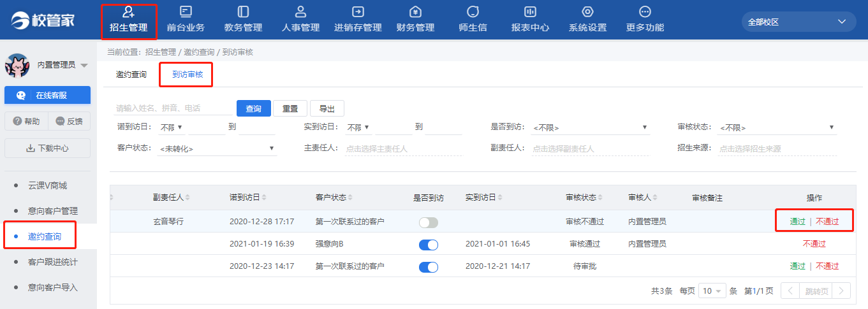Open the 财务管理 module icon

(x=415, y=11)
